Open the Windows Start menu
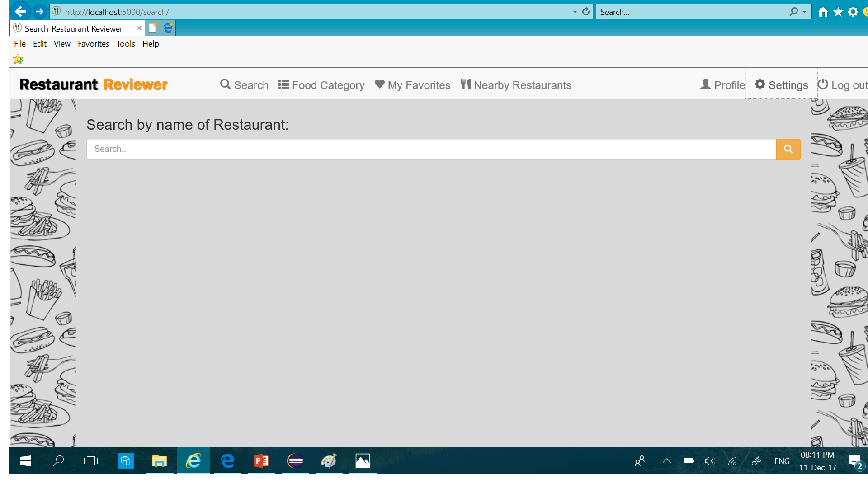868x488 pixels. pos(26,461)
